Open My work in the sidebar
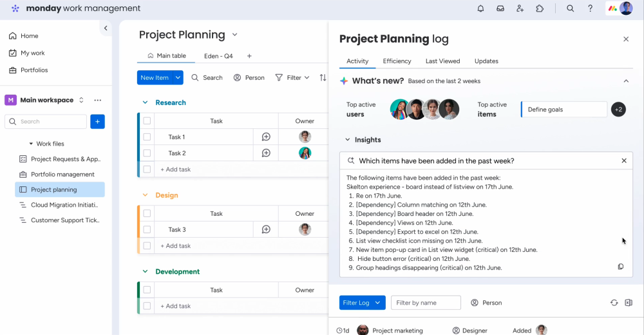 point(27,53)
